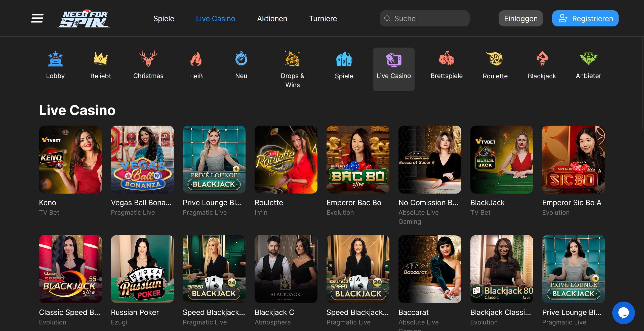Open the Spiele slots 777 icon
The height and width of the screenshot is (331, 644).
344,59
